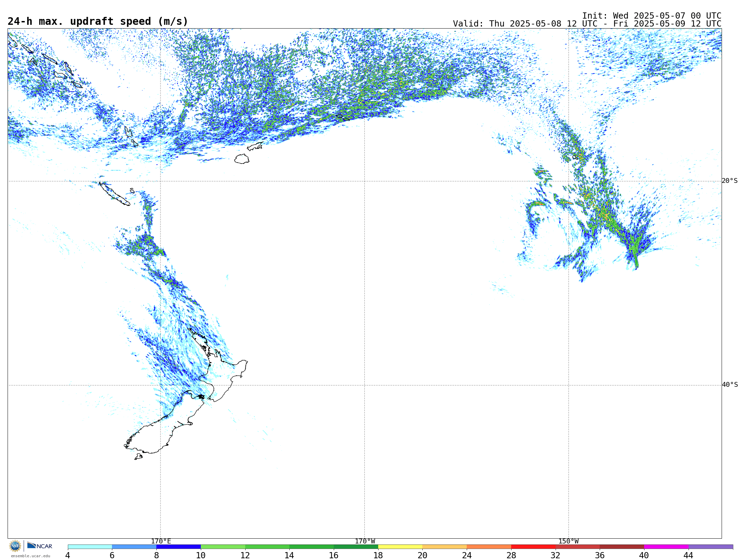The width and height of the screenshot is (744, 560).
Task: Click the colorbar tick label 16
Action: [x=334, y=555]
